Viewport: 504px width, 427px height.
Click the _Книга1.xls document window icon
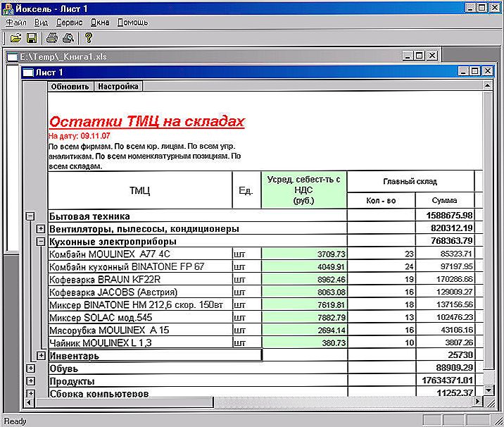tap(12, 57)
